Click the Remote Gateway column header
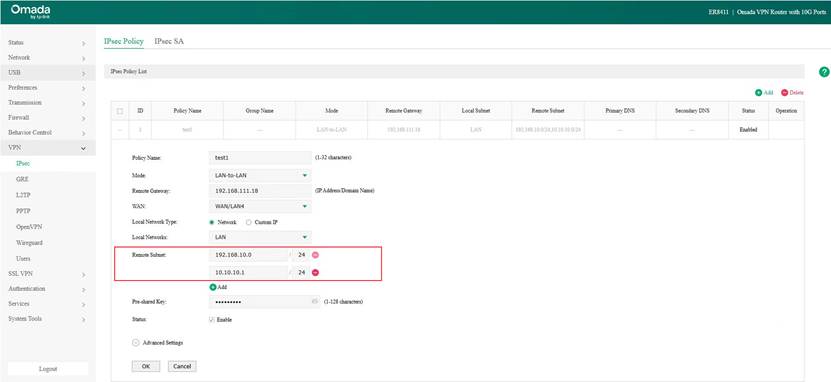The height and width of the screenshot is (382, 831). [x=403, y=111]
